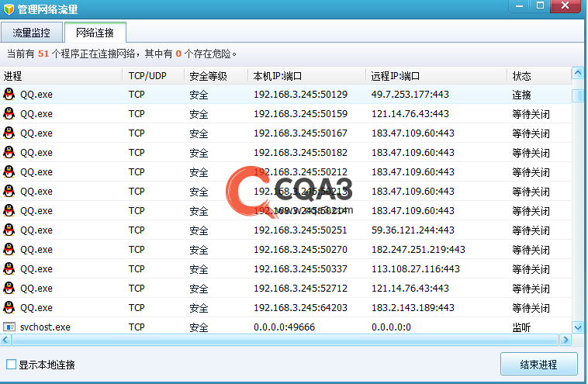Click QQ icon in the 64203 port row
Image resolution: width=588 pixels, height=384 pixels.
click(x=9, y=307)
